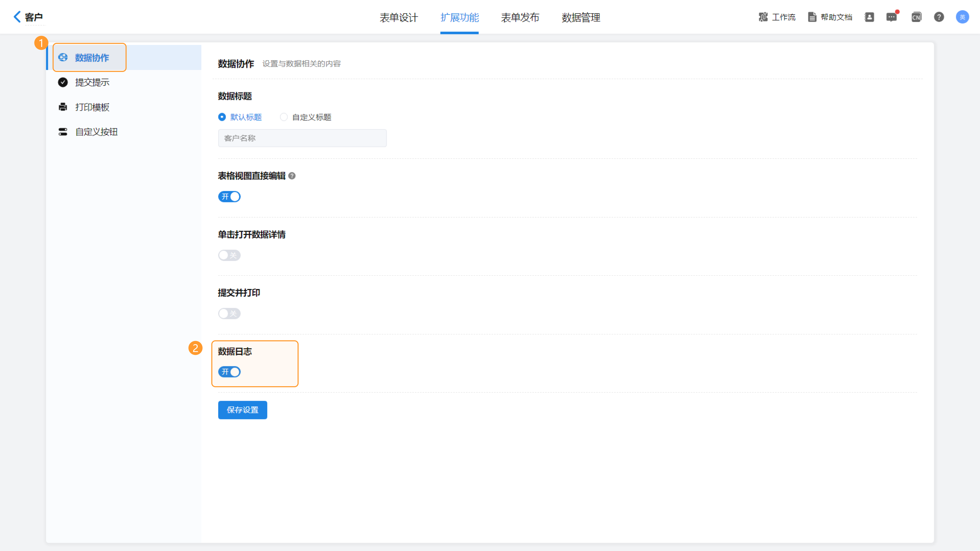Click the 工作流 link text
This screenshot has height=551, width=980.
tap(784, 17)
